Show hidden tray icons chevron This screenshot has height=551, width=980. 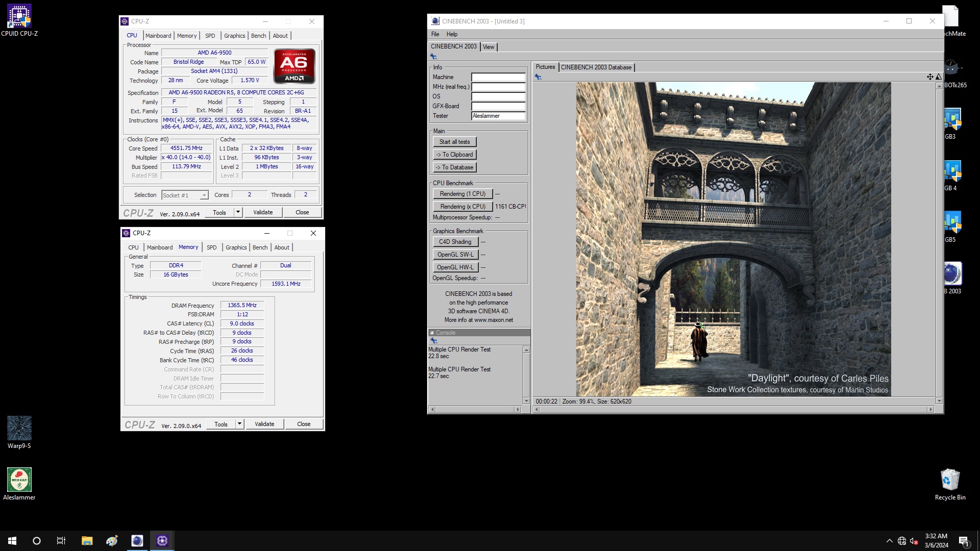889,541
